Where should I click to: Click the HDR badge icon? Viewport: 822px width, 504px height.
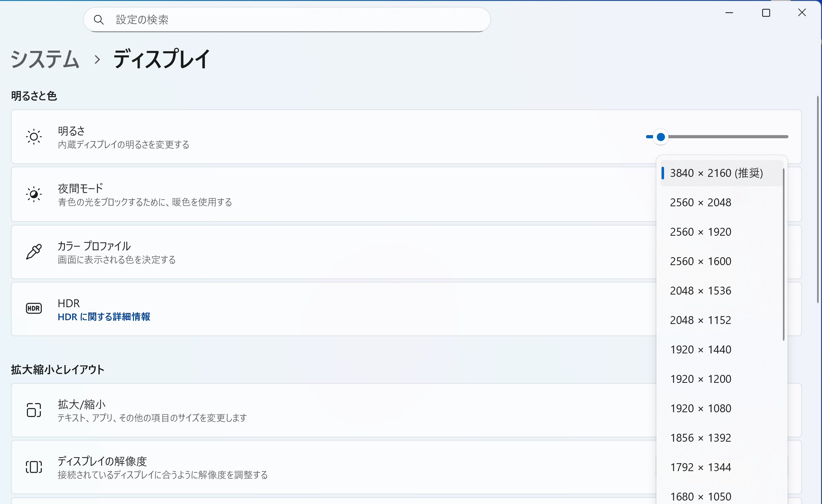coord(34,308)
